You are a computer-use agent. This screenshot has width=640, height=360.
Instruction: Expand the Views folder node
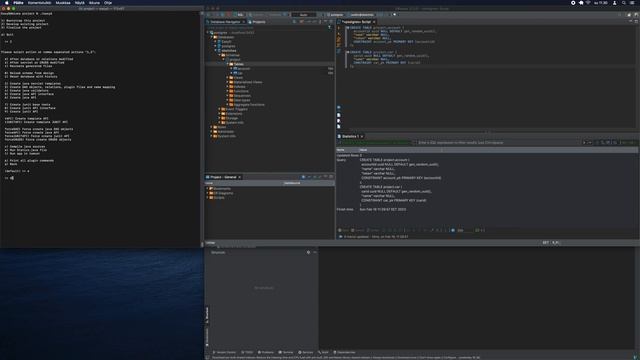(x=227, y=78)
